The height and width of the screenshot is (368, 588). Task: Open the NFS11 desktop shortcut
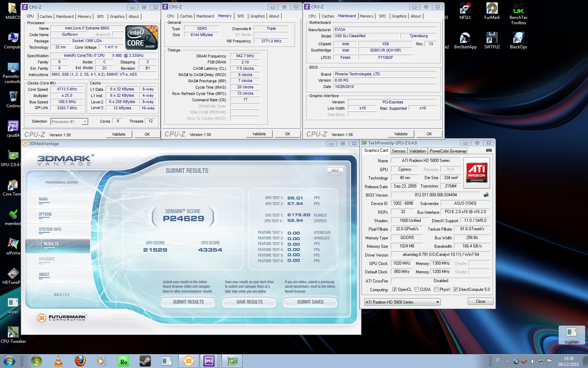pyautogui.click(x=465, y=11)
